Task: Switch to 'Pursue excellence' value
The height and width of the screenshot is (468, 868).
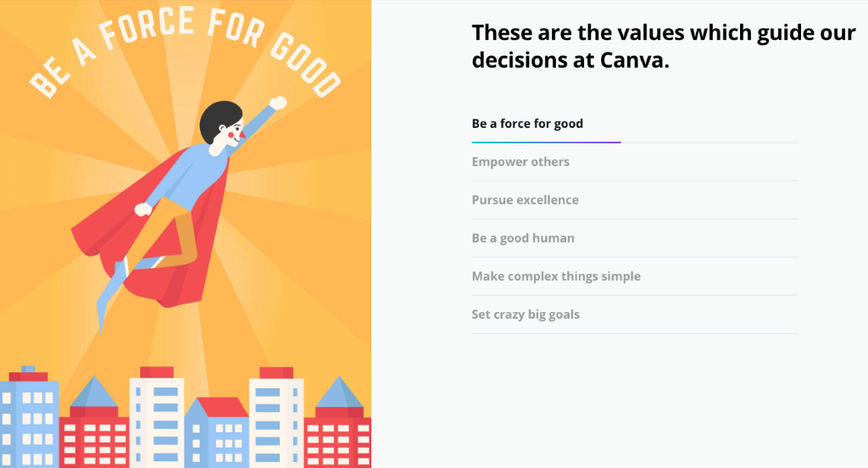Action: (x=525, y=200)
